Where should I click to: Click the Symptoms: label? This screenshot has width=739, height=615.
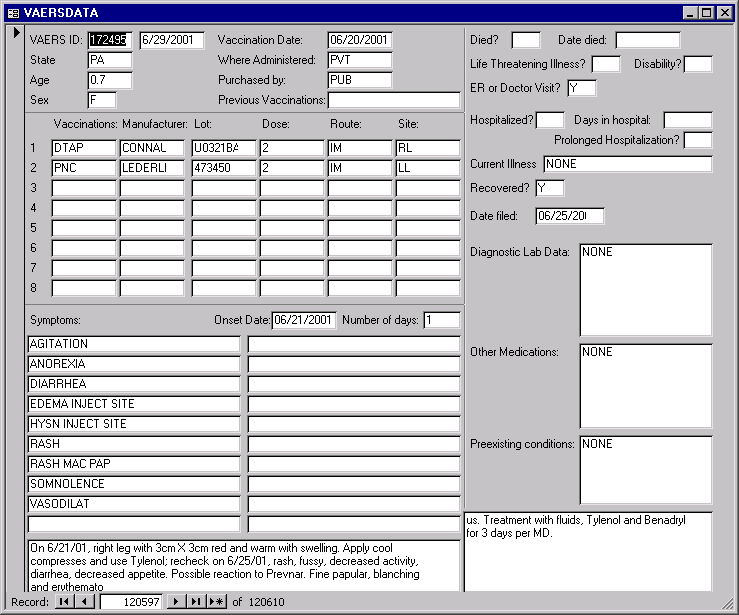pos(55,320)
